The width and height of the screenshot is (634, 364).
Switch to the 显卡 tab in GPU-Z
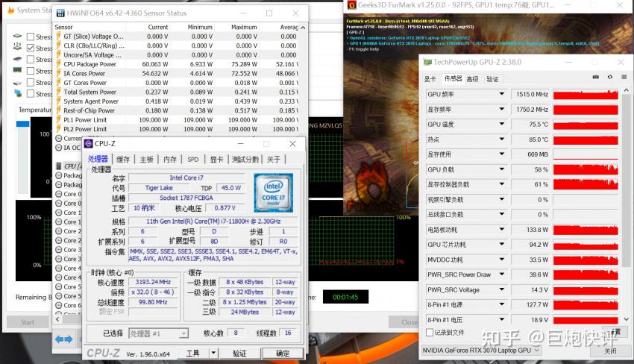430,79
